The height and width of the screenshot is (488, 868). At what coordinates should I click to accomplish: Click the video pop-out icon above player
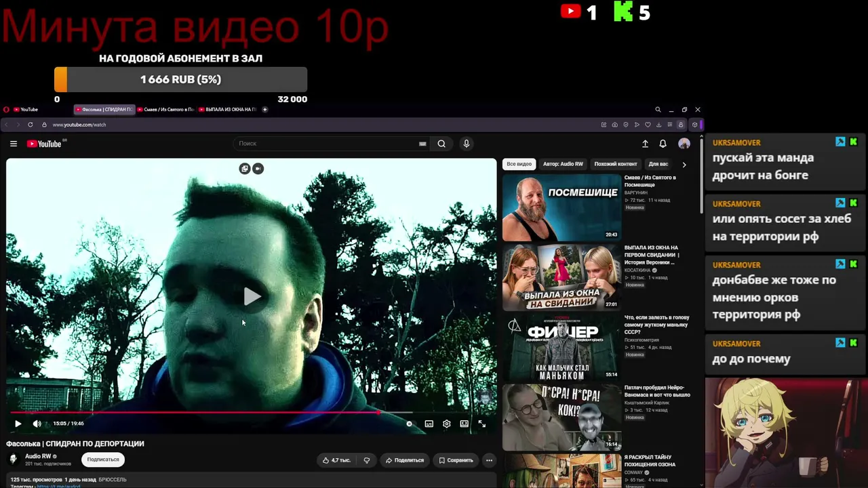coord(245,169)
